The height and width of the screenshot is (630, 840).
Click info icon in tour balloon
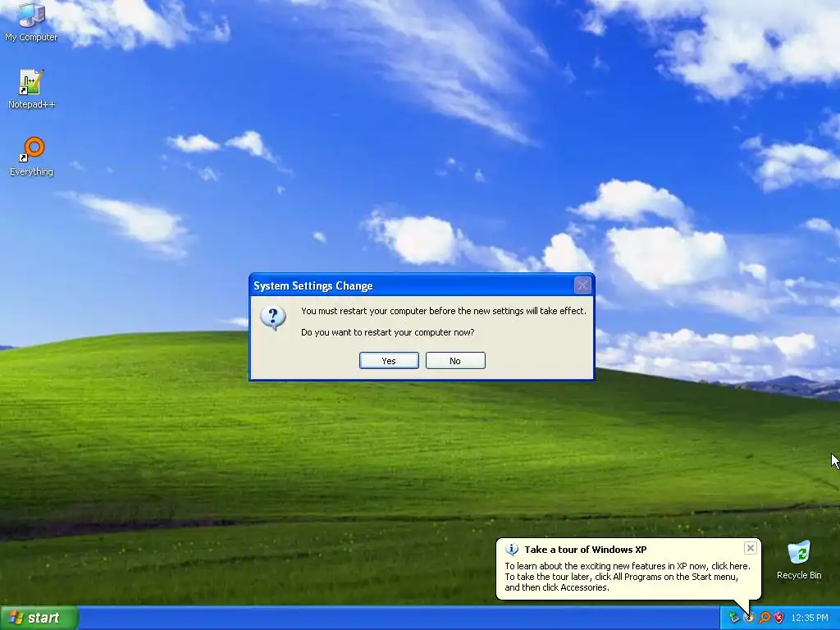(x=512, y=549)
